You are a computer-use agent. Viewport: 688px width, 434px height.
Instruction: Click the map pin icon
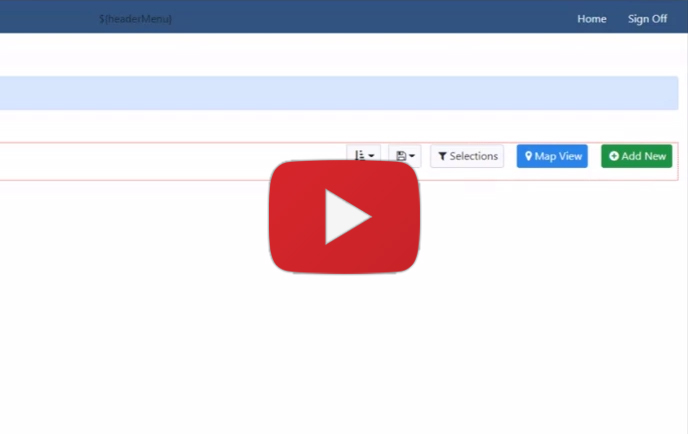[529, 156]
